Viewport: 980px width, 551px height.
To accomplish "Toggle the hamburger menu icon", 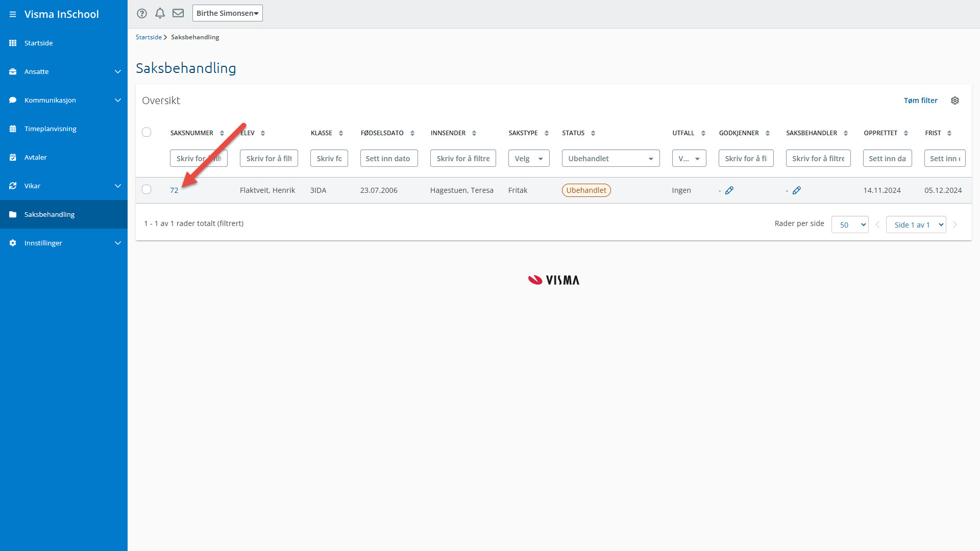I will (13, 14).
